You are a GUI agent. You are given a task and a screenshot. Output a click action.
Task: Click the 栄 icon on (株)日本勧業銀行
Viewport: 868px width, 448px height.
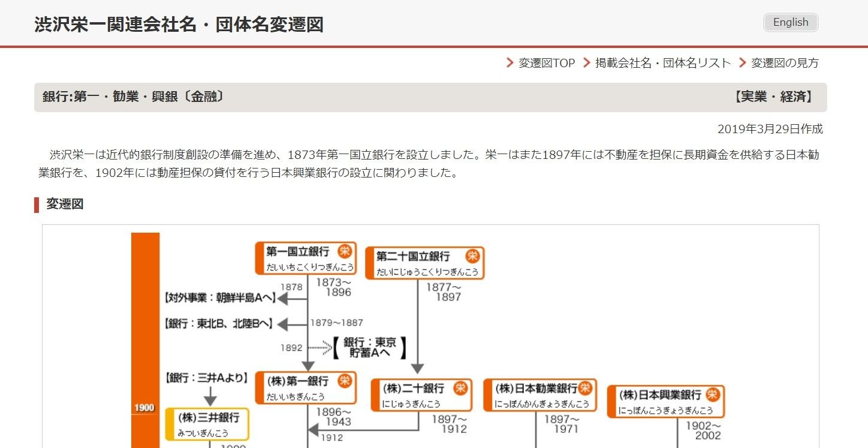[585, 388]
